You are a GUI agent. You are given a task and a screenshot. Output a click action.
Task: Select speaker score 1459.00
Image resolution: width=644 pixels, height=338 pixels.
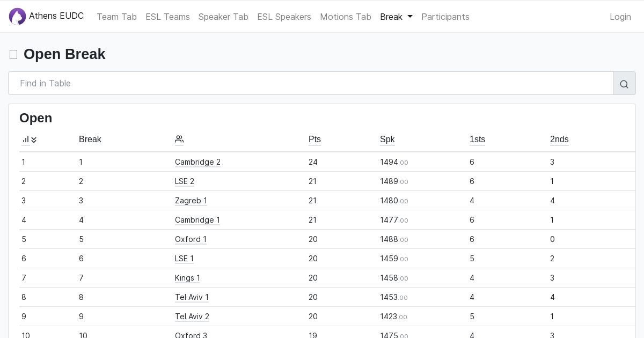click(x=394, y=259)
